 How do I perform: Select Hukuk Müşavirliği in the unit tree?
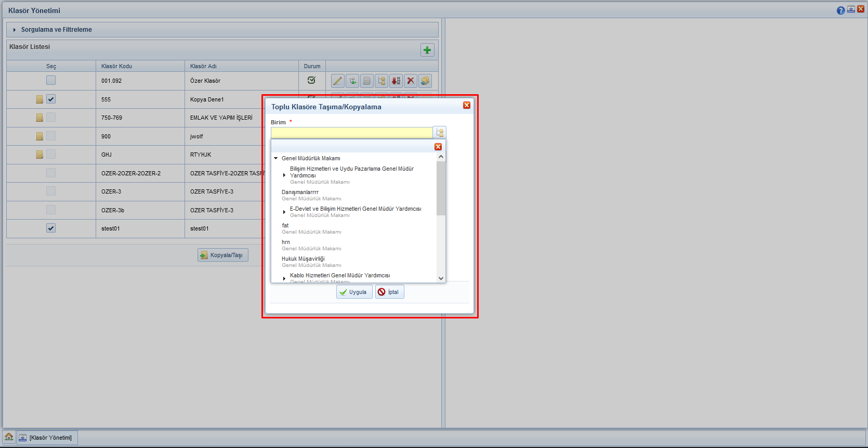[x=303, y=259]
